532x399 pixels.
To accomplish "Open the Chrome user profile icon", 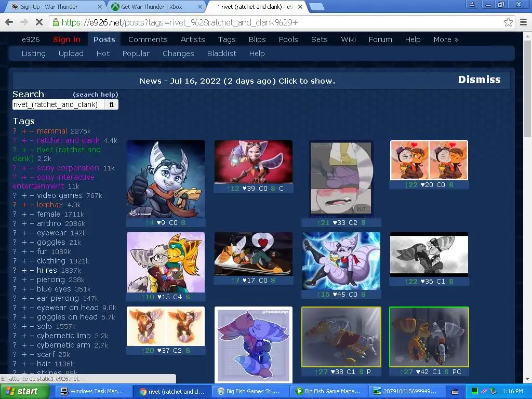I will tap(472, 4).
